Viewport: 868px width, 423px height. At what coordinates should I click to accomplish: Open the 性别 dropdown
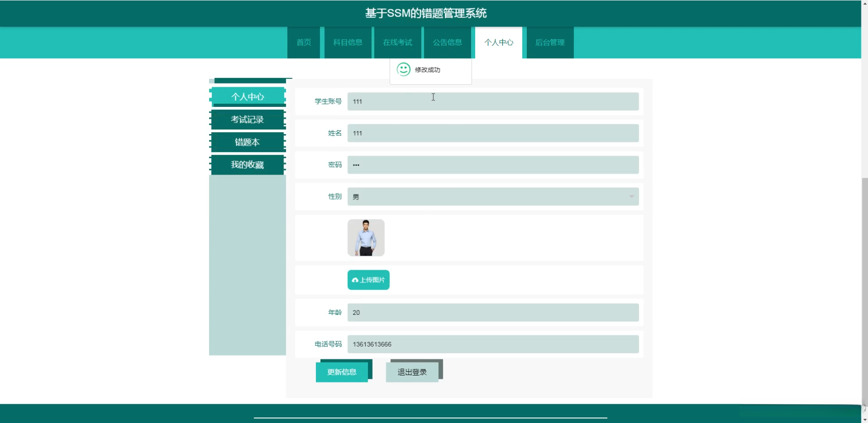pos(493,197)
